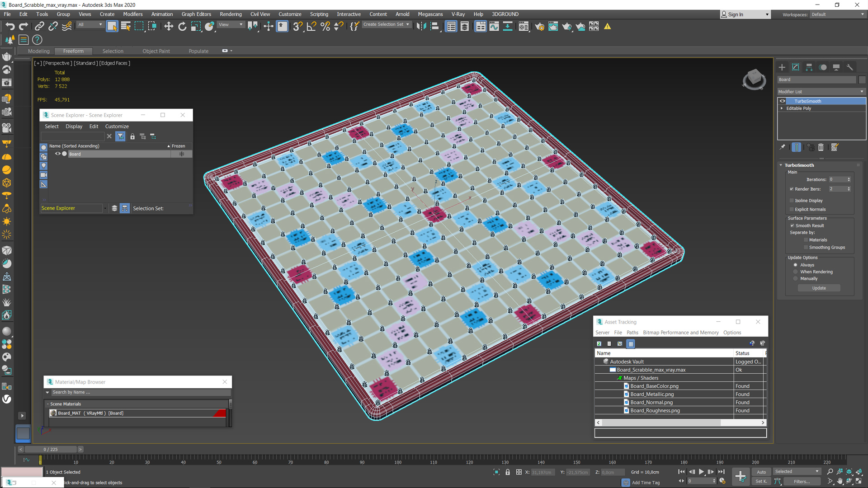Screen dimensions: 868x488
Task: Open the Material Editor icon
Action: click(524, 26)
